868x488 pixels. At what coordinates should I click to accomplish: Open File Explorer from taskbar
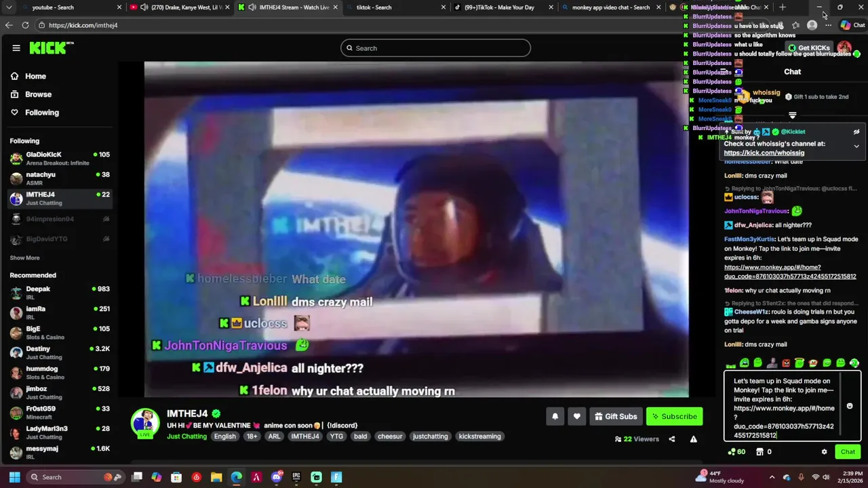coord(216,477)
